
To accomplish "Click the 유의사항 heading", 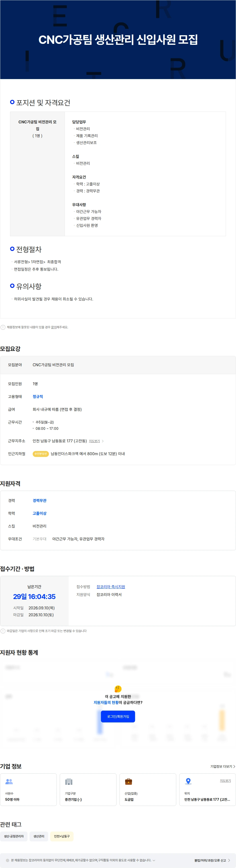I will pos(29,286).
